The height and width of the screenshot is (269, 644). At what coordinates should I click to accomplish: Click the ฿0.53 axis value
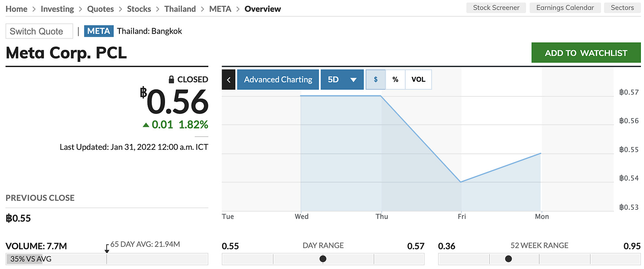point(629,207)
